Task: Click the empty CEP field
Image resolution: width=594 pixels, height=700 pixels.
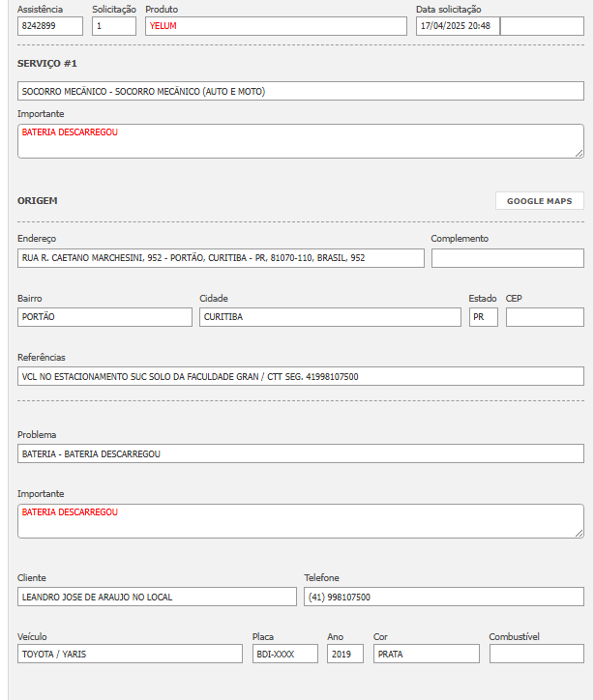Action: [545, 317]
